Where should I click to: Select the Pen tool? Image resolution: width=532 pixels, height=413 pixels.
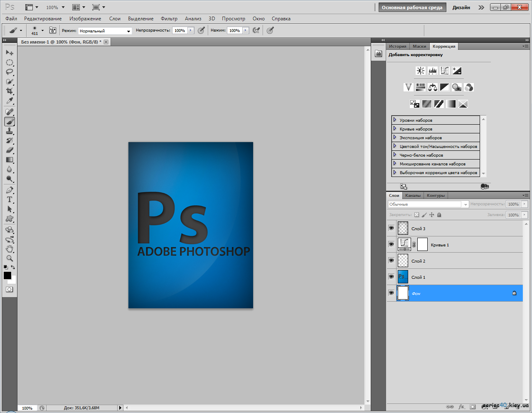click(x=10, y=190)
